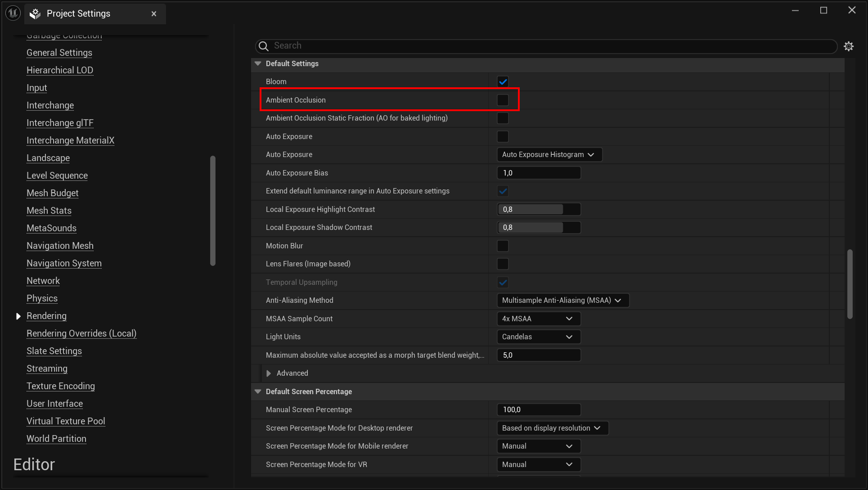Expand the Rendering category in the sidebar
This screenshot has height=490, width=868.
pyautogui.click(x=18, y=316)
